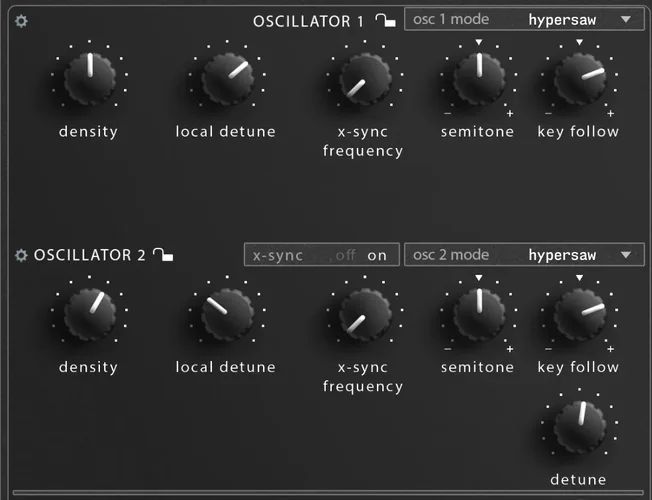Click the plus sign by Oscillator 2 key follow

pyautogui.click(x=610, y=349)
